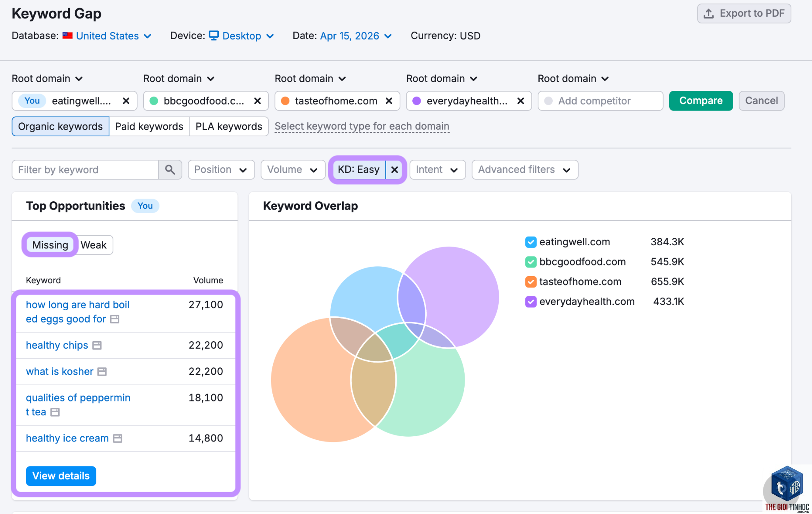The image size is (812, 514).
Task: Switch to PLA keywords tab
Action: point(229,126)
